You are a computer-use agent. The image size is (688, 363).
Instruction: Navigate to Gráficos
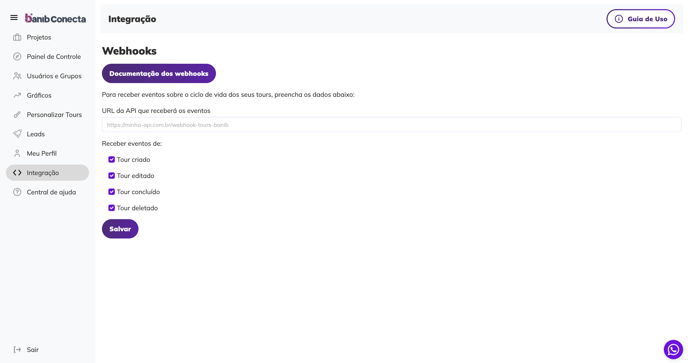pos(47,95)
